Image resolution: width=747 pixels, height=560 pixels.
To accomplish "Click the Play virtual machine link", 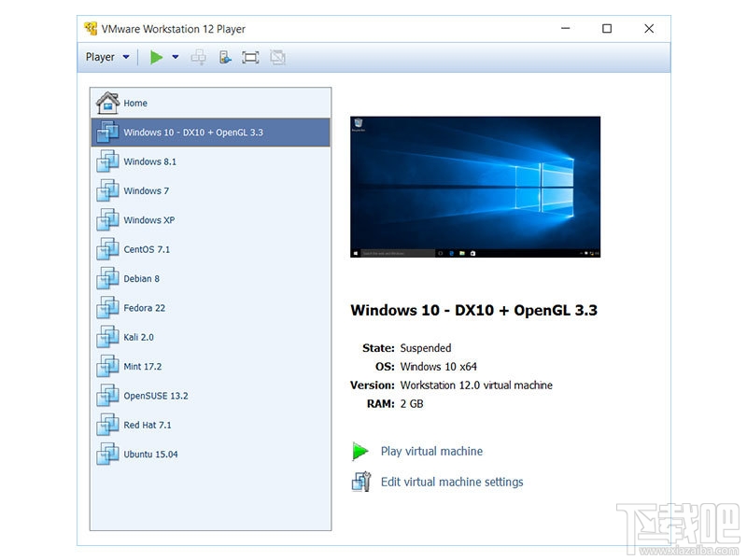I will click(431, 451).
